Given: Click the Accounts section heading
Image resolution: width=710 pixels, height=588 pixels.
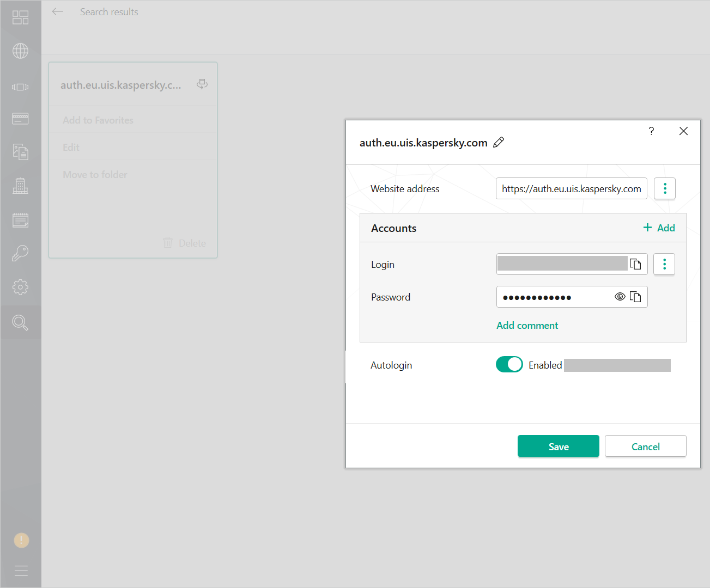Looking at the screenshot, I should point(393,228).
